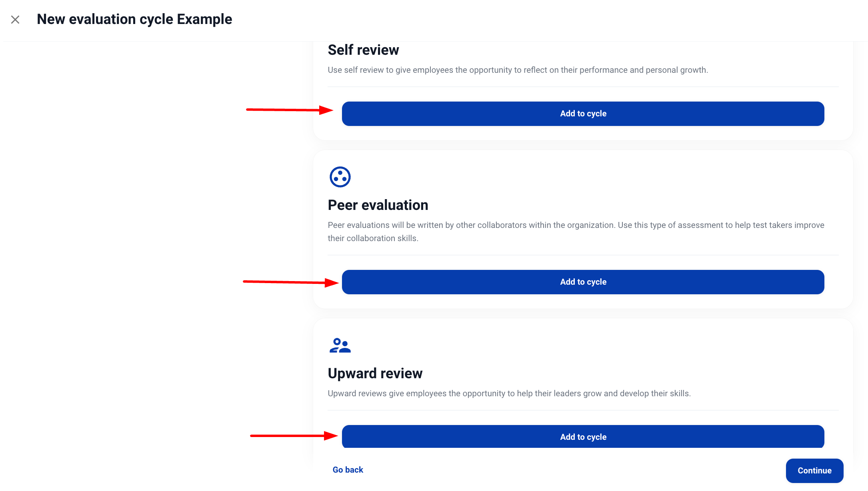Screen dimensions: 868x491
Task: Click the "New evaluation cycle Example" title
Action: pyautogui.click(x=134, y=19)
